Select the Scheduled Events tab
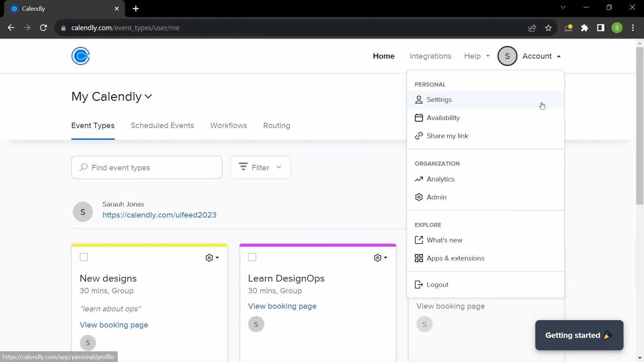This screenshot has width=644, height=362. 162,126
